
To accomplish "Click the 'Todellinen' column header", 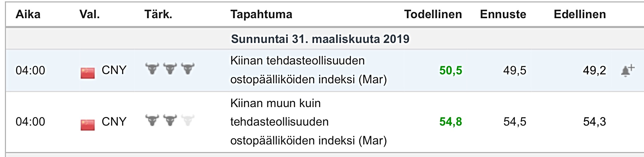I will [x=433, y=14].
